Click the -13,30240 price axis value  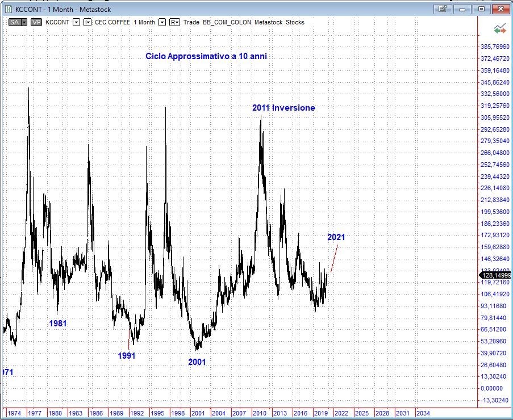pyautogui.click(x=495, y=400)
